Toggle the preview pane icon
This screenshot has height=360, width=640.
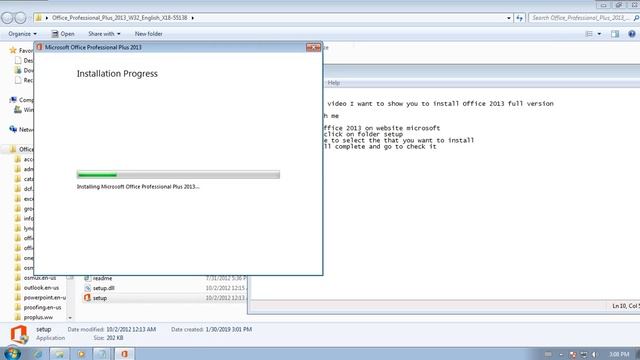(615, 34)
